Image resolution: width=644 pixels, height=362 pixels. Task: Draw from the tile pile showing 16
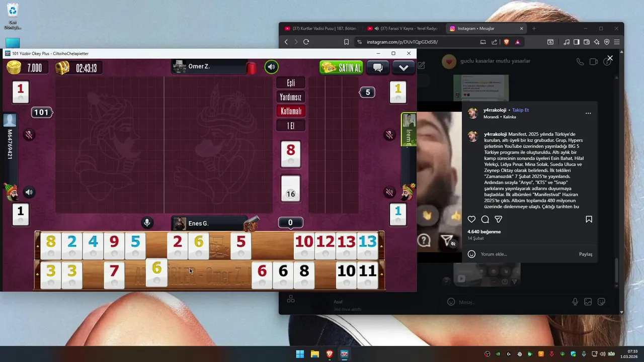point(291,189)
